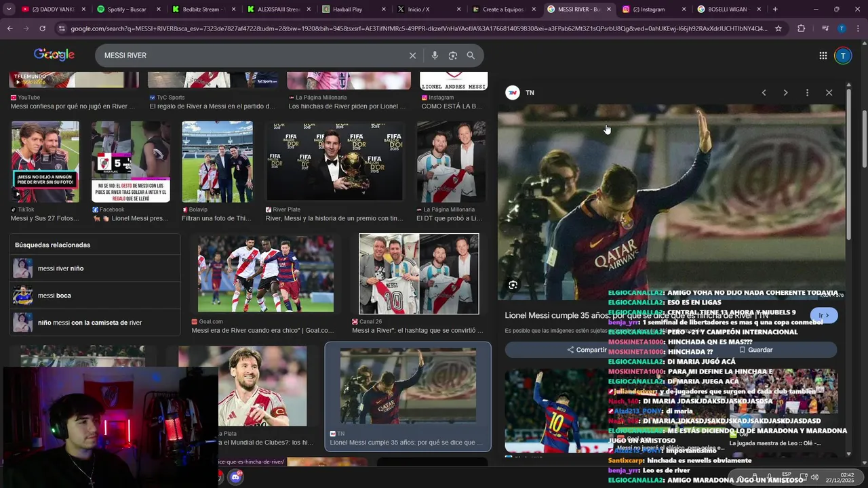Open the Facebook Lionel Messi result thumbnail
The height and width of the screenshot is (488, 868).
coord(131,161)
